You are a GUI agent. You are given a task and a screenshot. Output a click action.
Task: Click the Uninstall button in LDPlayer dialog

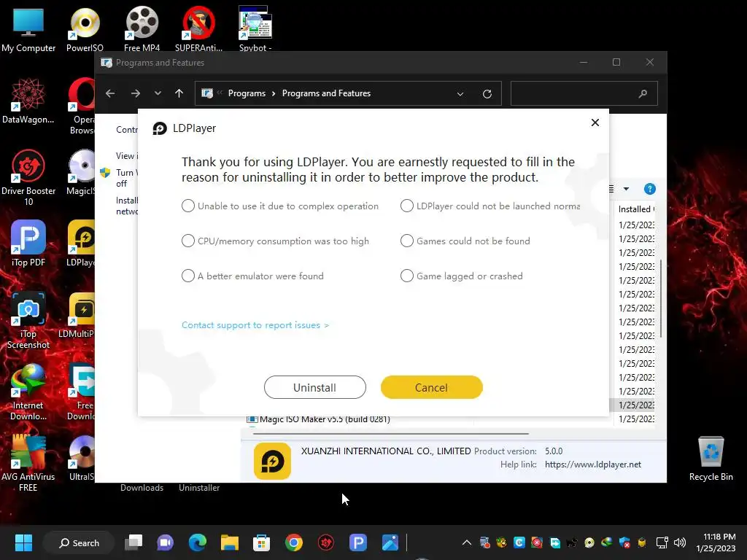(x=315, y=387)
